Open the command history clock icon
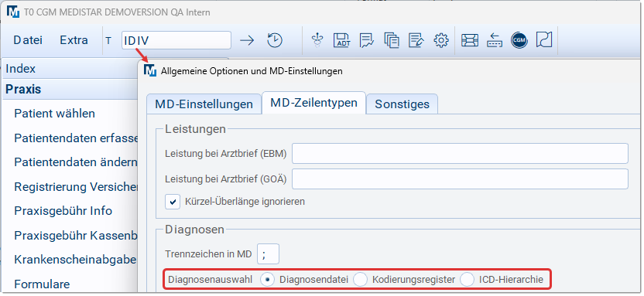Viewport: 644px width, 296px height. 275,40
